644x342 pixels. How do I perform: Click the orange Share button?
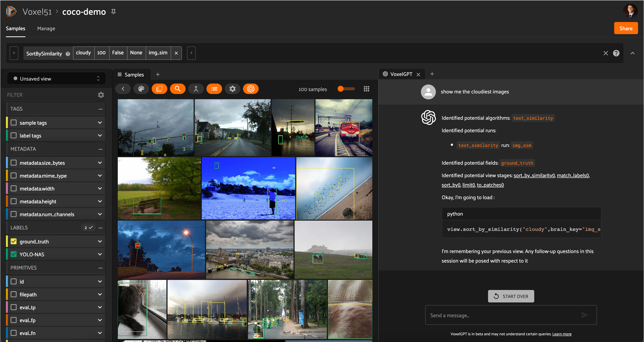626,28
